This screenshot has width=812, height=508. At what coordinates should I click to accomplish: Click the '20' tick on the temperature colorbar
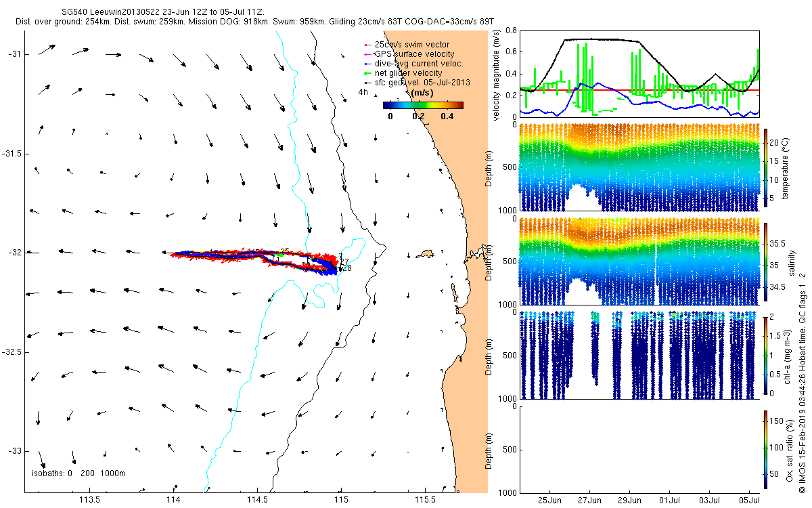[x=776, y=143]
